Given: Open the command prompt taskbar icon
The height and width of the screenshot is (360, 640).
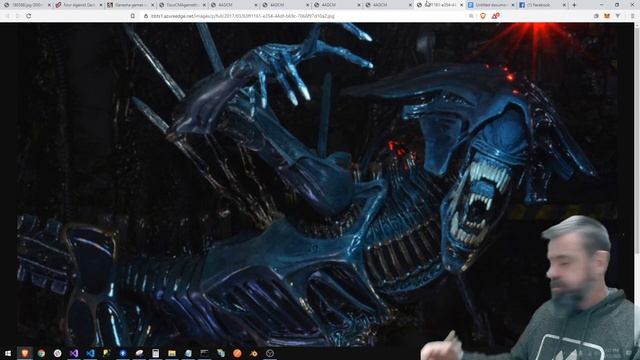Looking at the screenshot, I should [204, 353].
